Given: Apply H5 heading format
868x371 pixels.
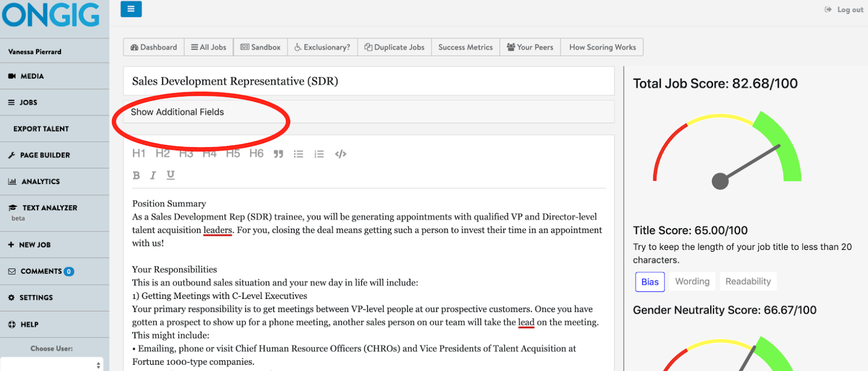Looking at the screenshot, I should coord(233,153).
